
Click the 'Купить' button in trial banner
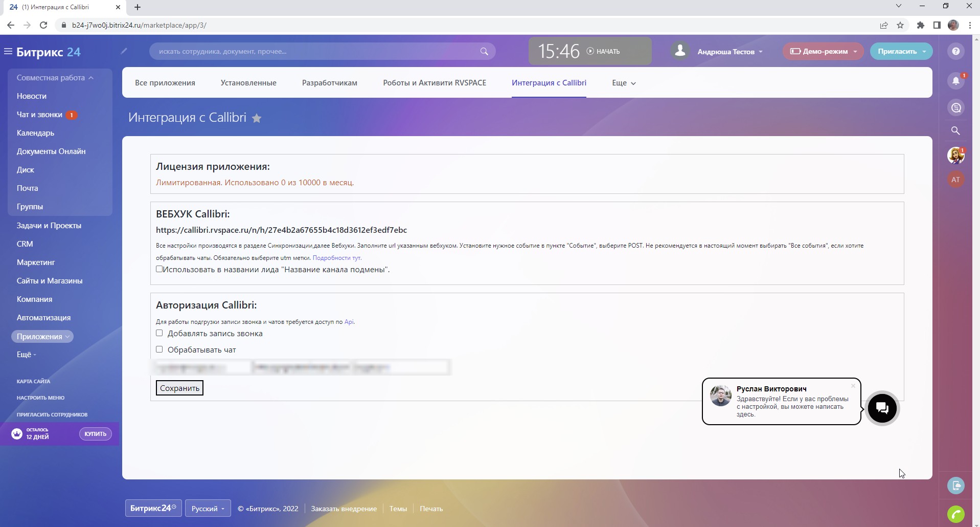(x=95, y=434)
